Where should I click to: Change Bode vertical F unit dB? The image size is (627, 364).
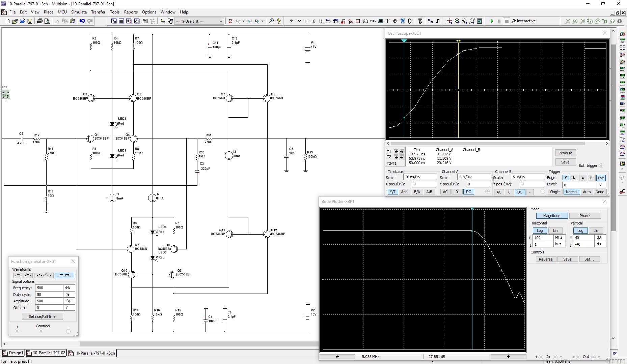[x=600, y=238]
